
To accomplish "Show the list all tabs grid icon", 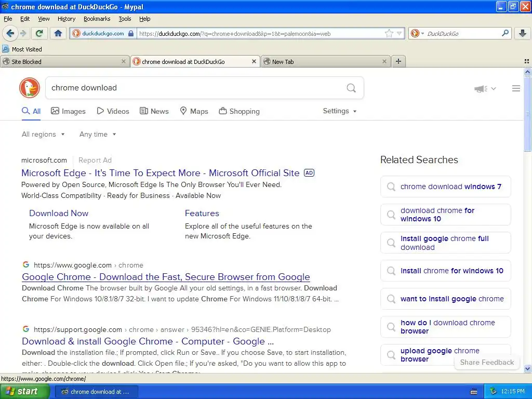I will tap(527, 61).
